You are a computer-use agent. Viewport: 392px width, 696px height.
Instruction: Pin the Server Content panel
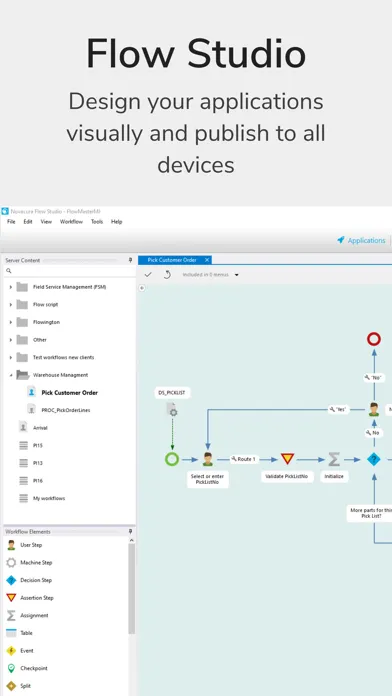131,260
